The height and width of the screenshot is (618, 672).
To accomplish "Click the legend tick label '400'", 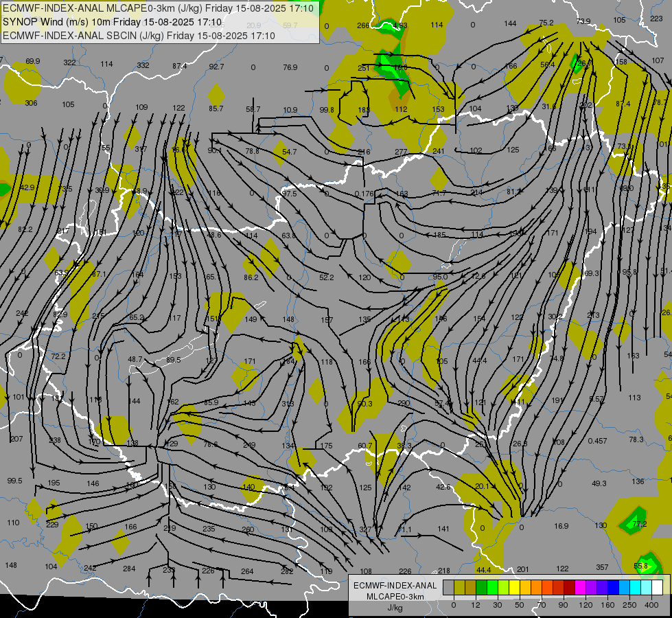I will [651, 605].
